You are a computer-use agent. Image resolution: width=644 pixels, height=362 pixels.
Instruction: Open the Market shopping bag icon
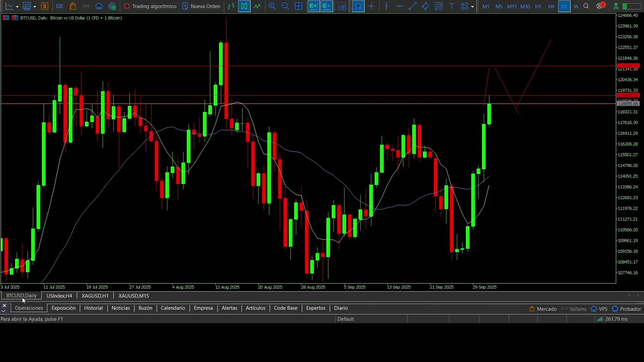73,6
